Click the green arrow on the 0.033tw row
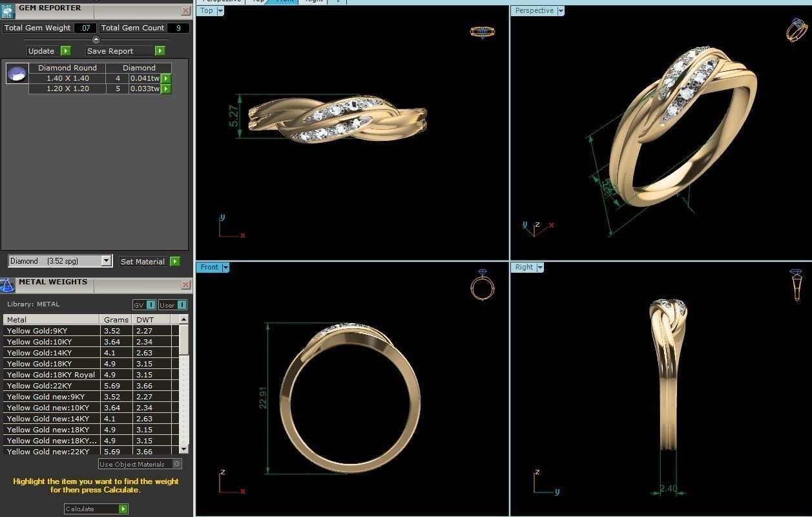This screenshot has height=517, width=812. (x=166, y=89)
